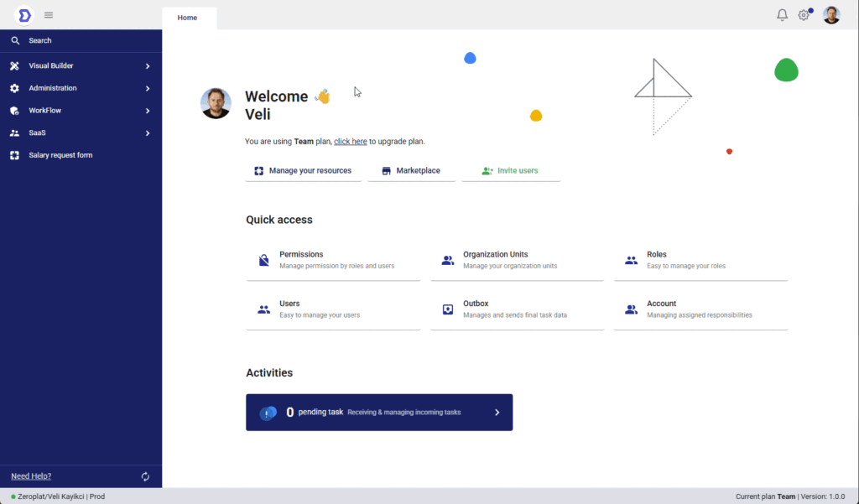
Task: Open settings via the gear icon
Action: coord(804,15)
